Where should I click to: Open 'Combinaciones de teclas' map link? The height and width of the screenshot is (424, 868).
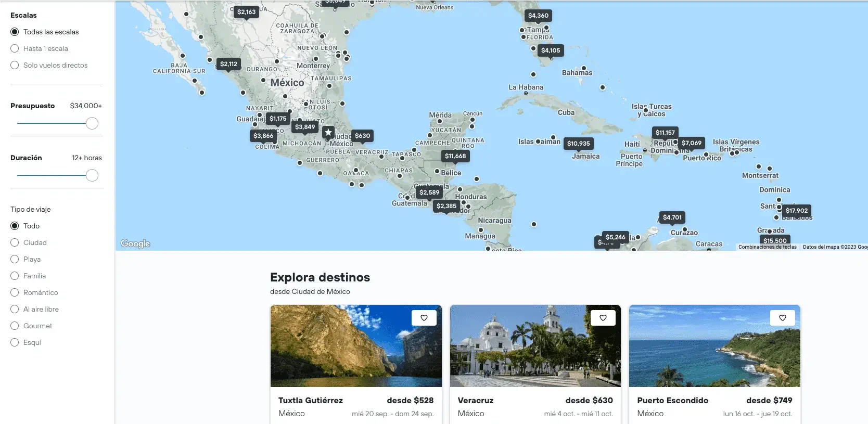click(767, 247)
